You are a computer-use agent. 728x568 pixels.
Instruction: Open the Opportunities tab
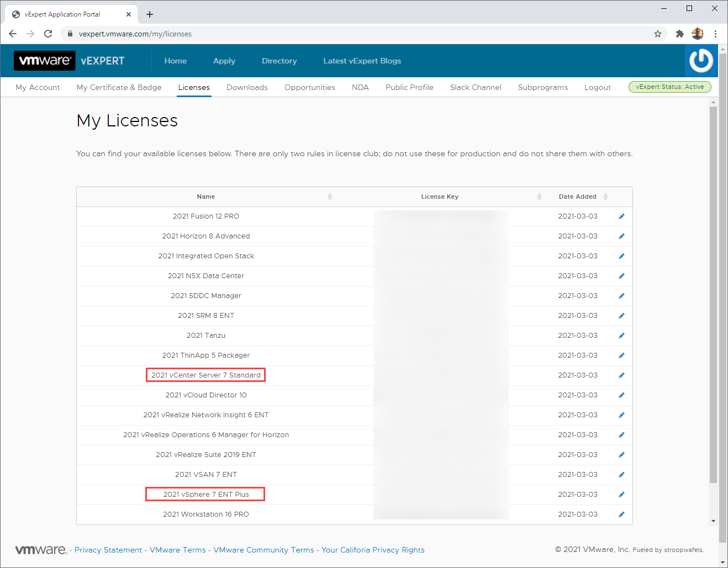pyautogui.click(x=310, y=87)
